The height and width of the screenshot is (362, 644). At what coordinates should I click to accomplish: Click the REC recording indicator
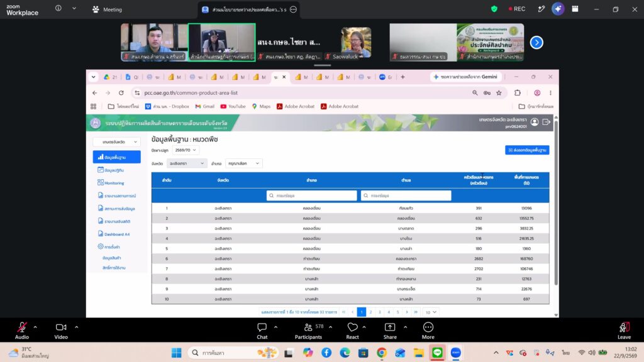click(x=517, y=9)
